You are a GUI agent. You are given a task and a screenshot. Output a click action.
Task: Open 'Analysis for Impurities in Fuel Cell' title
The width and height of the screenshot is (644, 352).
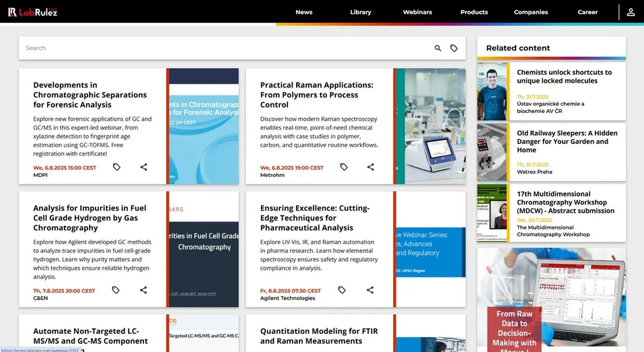(x=90, y=218)
